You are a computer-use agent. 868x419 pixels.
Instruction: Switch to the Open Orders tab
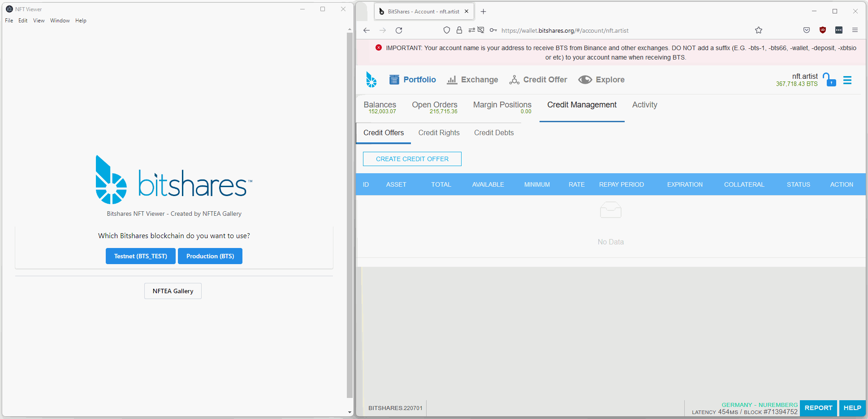tap(435, 107)
